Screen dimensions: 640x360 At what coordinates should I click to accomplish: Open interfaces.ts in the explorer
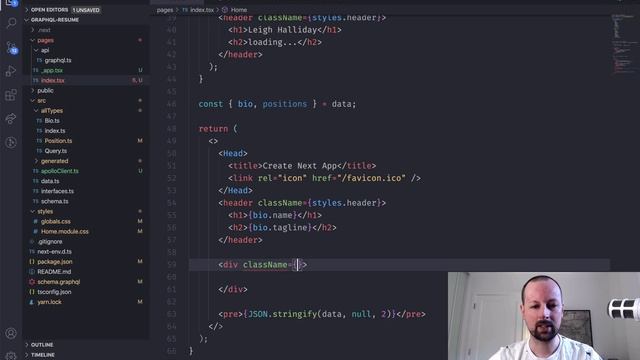pyautogui.click(x=57, y=191)
